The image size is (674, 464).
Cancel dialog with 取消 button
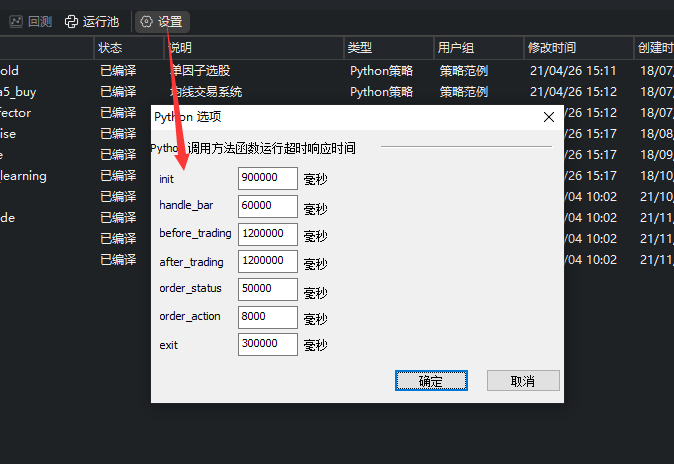(x=523, y=381)
